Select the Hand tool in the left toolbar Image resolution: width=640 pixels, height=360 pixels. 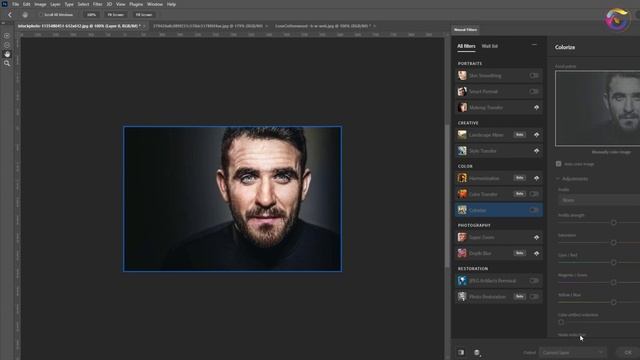point(7,54)
